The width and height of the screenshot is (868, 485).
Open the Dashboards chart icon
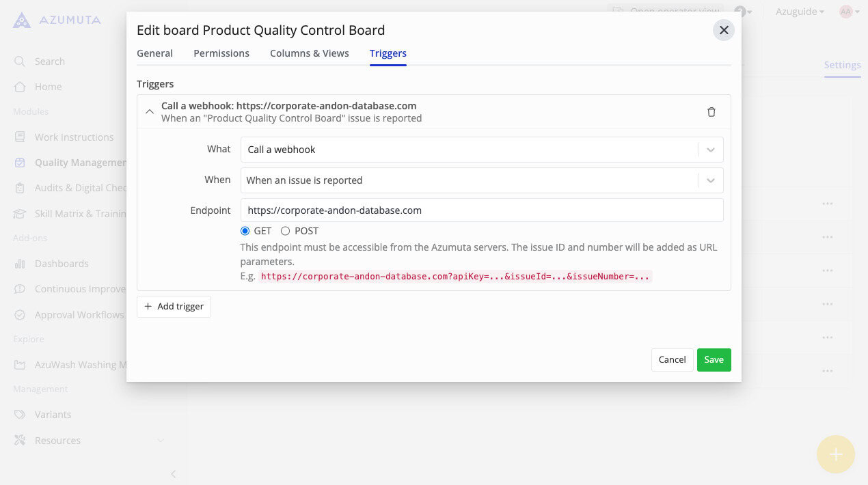[21, 264]
